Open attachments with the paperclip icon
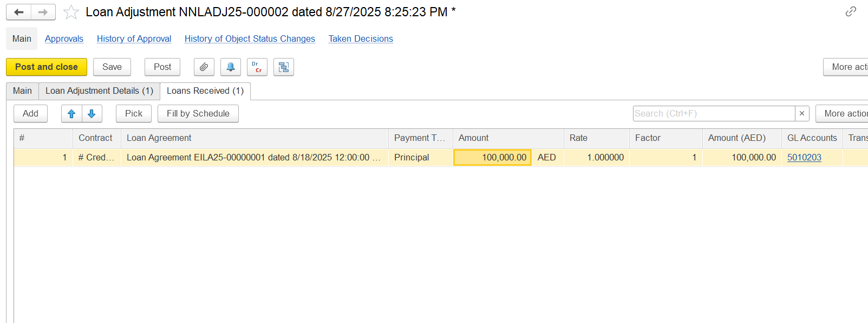The width and height of the screenshot is (868, 323). click(204, 67)
